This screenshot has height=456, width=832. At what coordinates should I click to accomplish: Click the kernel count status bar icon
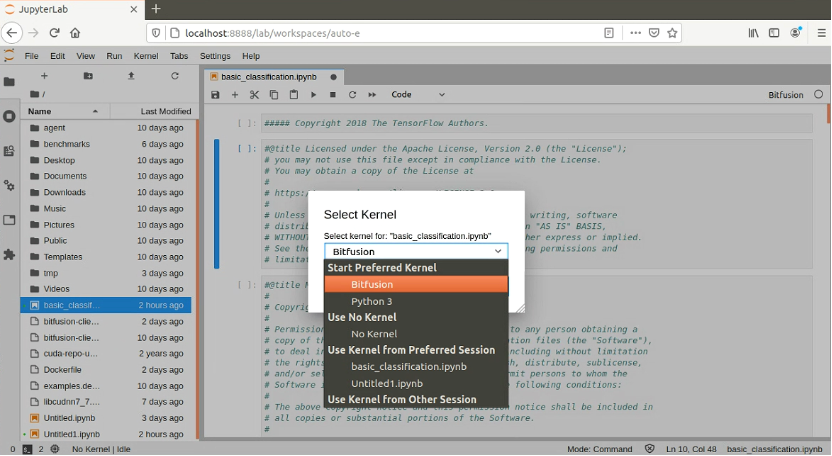pos(55,450)
